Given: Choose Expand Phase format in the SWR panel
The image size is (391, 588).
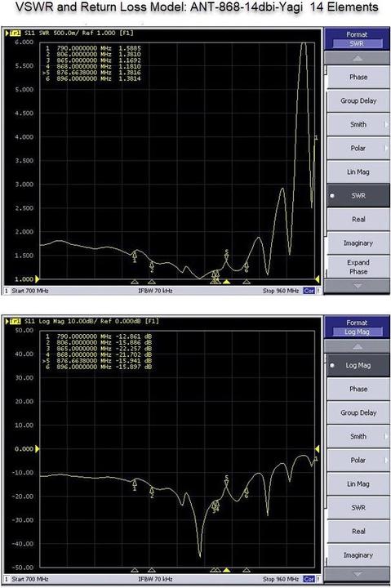Looking at the screenshot, I should pyautogui.click(x=358, y=266).
